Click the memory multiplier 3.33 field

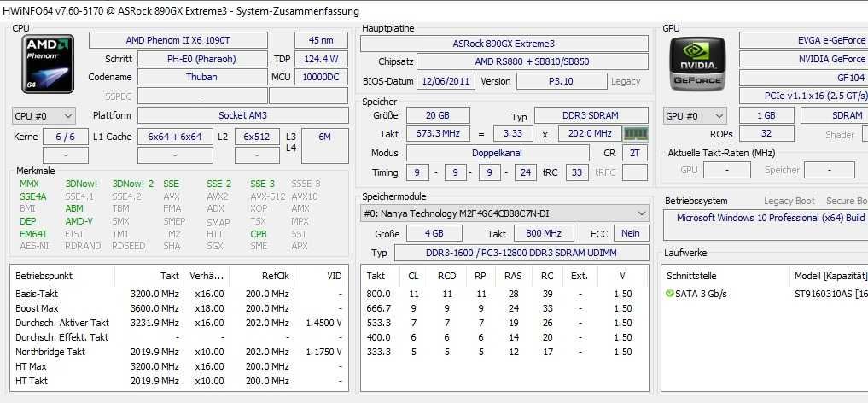513,134
